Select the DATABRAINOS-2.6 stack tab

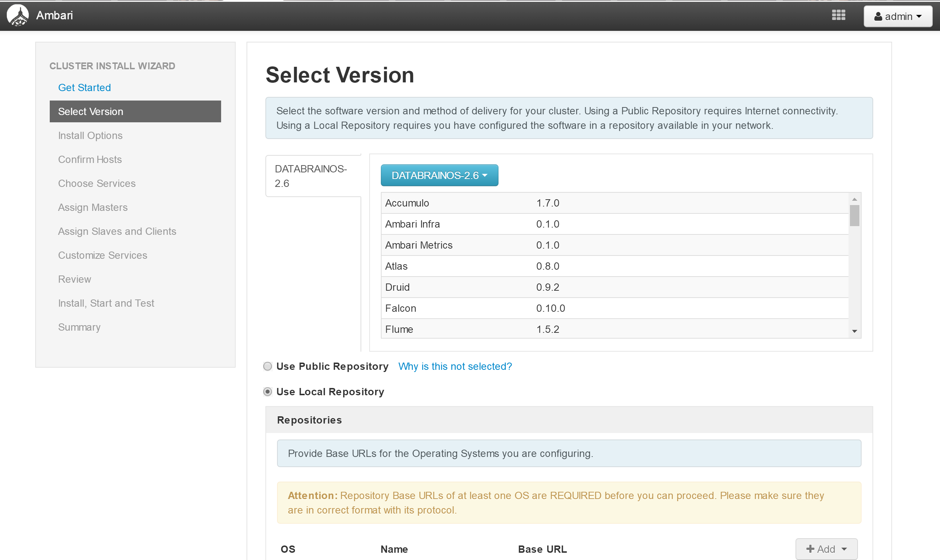[x=313, y=176]
